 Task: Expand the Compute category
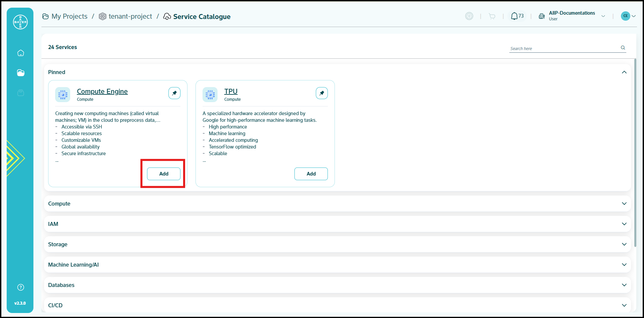(624, 204)
